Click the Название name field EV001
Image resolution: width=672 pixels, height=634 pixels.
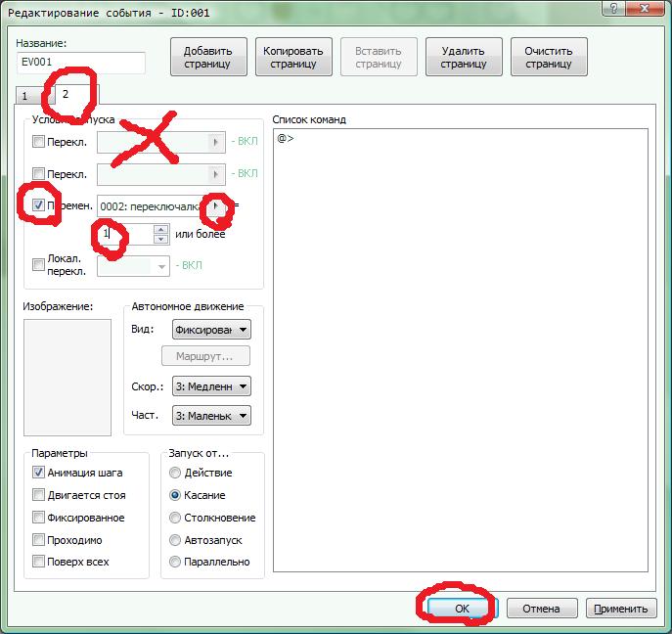(x=76, y=64)
